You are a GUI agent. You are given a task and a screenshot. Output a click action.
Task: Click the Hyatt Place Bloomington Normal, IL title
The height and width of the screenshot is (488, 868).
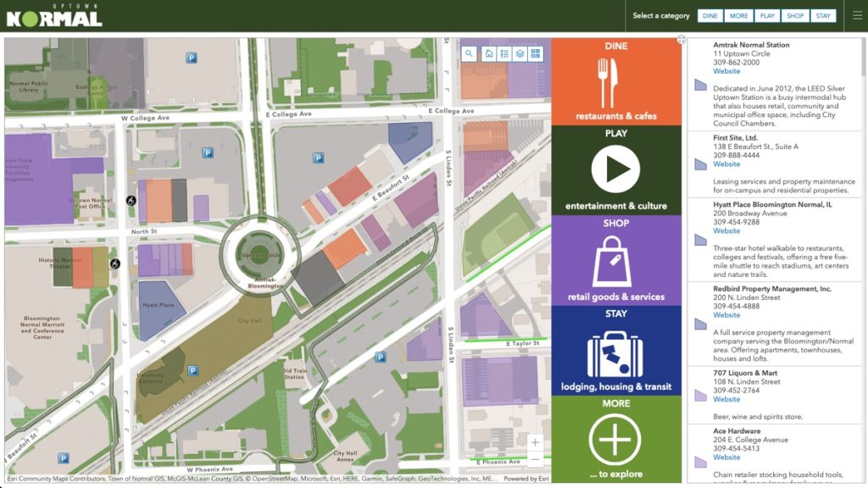[772, 204]
